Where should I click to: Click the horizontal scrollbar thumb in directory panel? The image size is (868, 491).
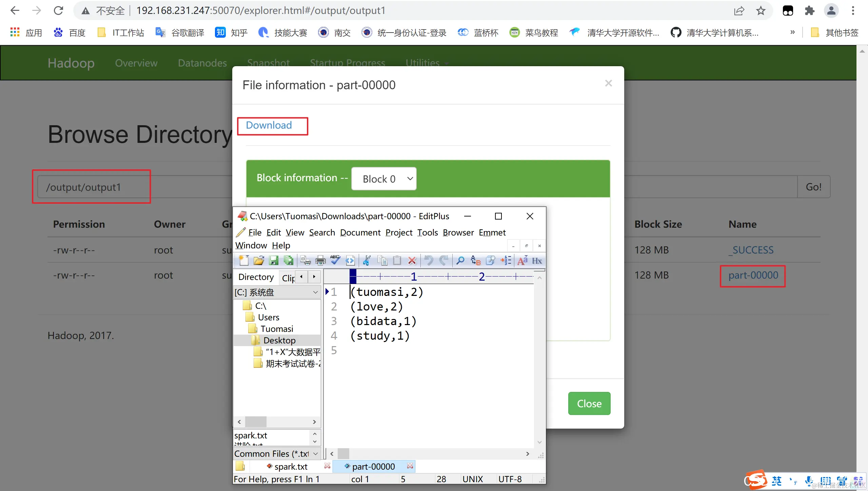coord(256,422)
